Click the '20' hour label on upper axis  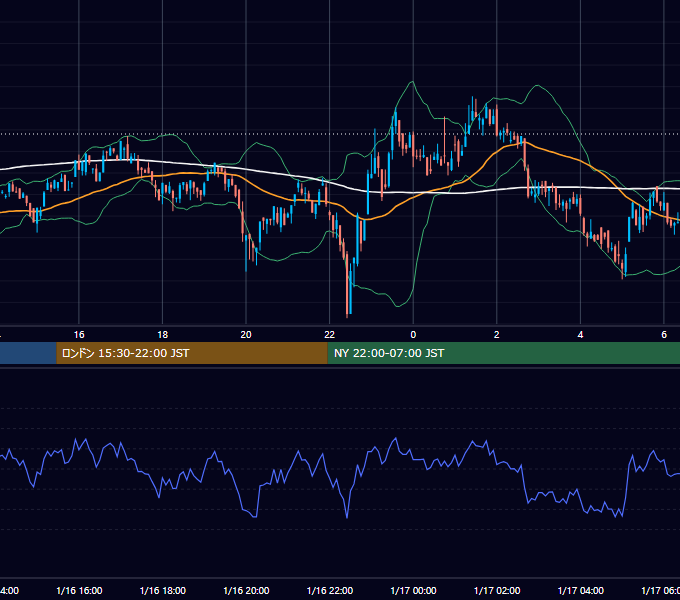pos(246,335)
